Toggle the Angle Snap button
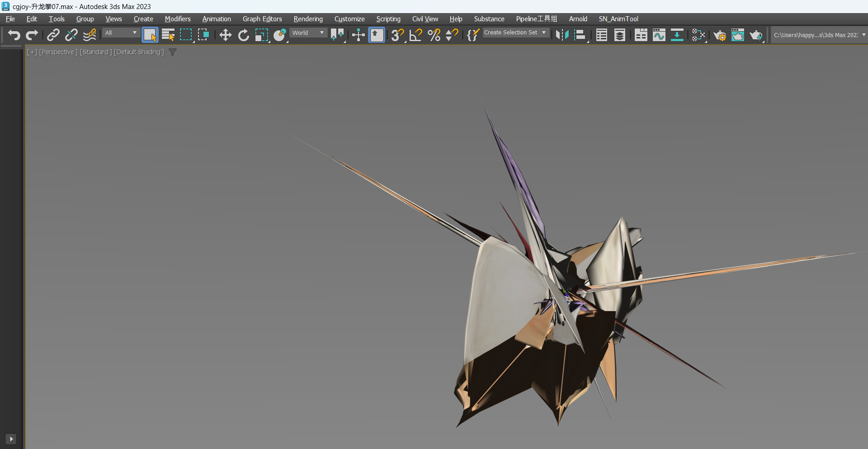 coord(415,35)
